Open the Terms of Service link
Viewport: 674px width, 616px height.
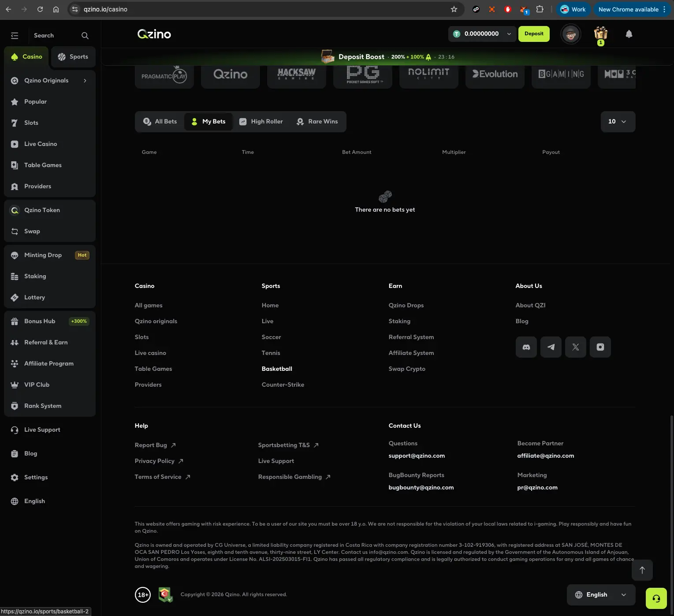(x=163, y=477)
